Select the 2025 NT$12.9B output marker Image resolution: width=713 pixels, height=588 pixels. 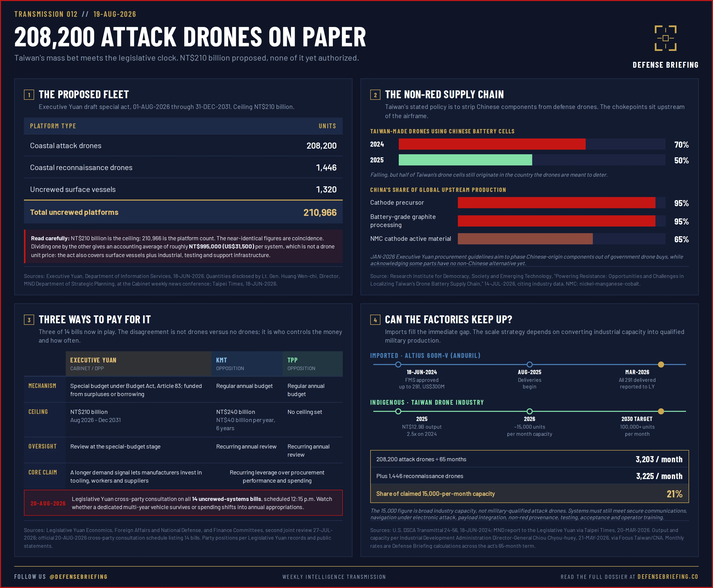tap(398, 411)
